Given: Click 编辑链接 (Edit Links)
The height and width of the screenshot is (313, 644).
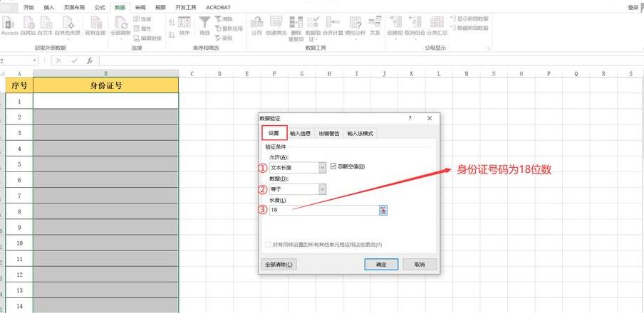Looking at the screenshot, I should pyautogui.click(x=148, y=38).
